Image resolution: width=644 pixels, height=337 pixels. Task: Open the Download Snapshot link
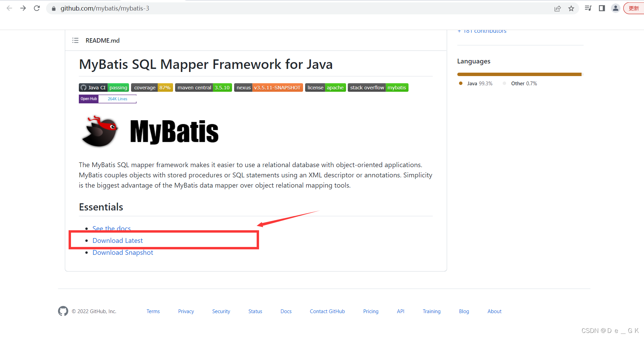[x=123, y=252]
